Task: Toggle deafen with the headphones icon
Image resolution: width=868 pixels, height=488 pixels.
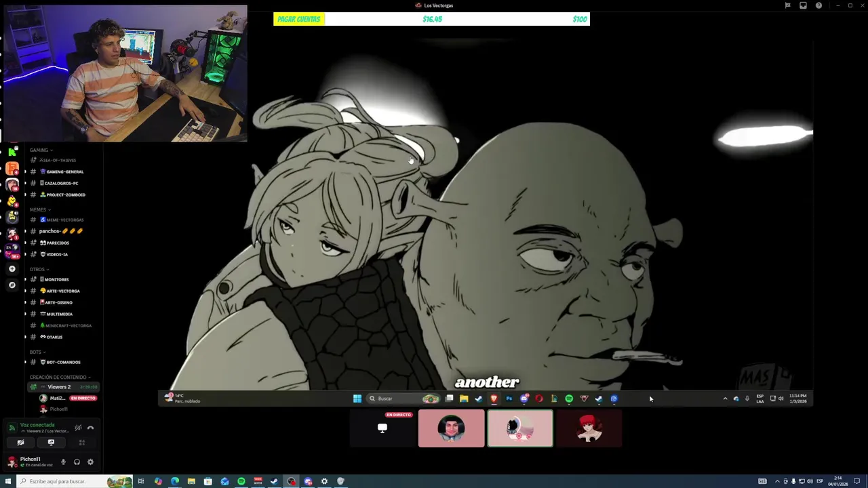Action: tap(77, 462)
